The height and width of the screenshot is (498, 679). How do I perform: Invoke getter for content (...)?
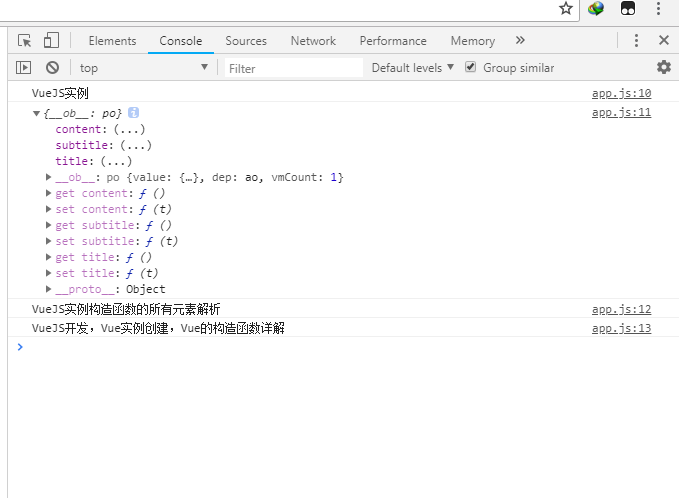click(129, 129)
